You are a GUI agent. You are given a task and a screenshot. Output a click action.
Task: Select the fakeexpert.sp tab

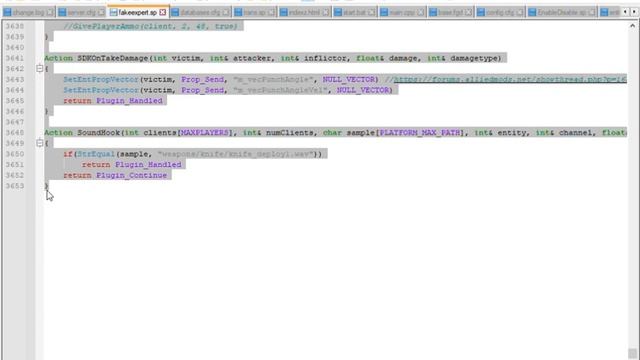138,12
